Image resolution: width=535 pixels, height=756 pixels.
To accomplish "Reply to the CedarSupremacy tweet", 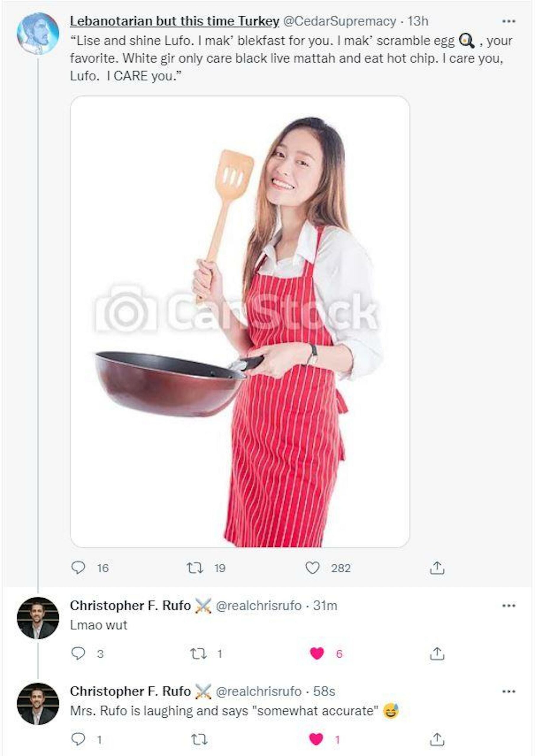I will pyautogui.click(x=78, y=568).
